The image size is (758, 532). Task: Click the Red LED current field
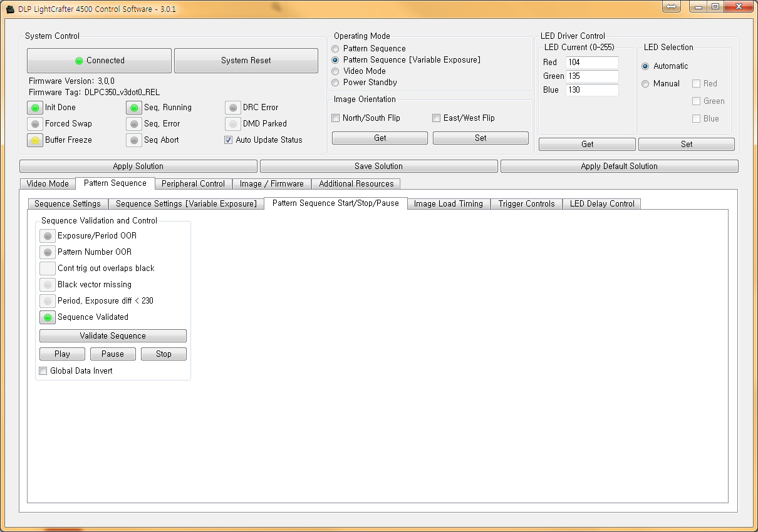(x=592, y=63)
